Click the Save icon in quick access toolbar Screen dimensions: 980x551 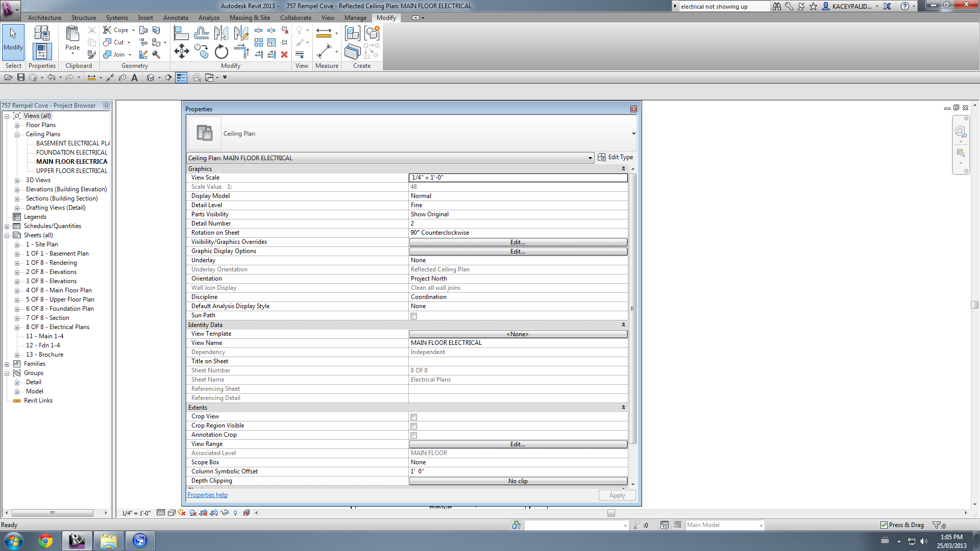pyautogui.click(x=21, y=78)
